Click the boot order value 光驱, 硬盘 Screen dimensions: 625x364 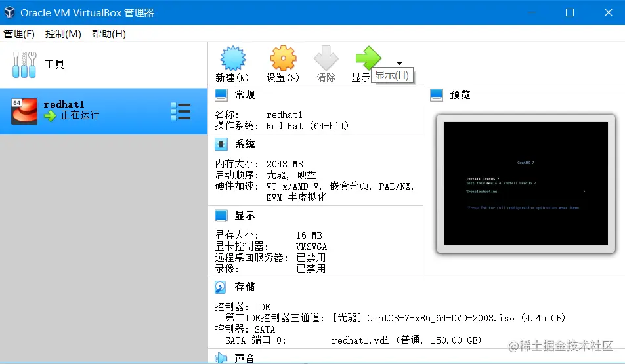(x=291, y=175)
